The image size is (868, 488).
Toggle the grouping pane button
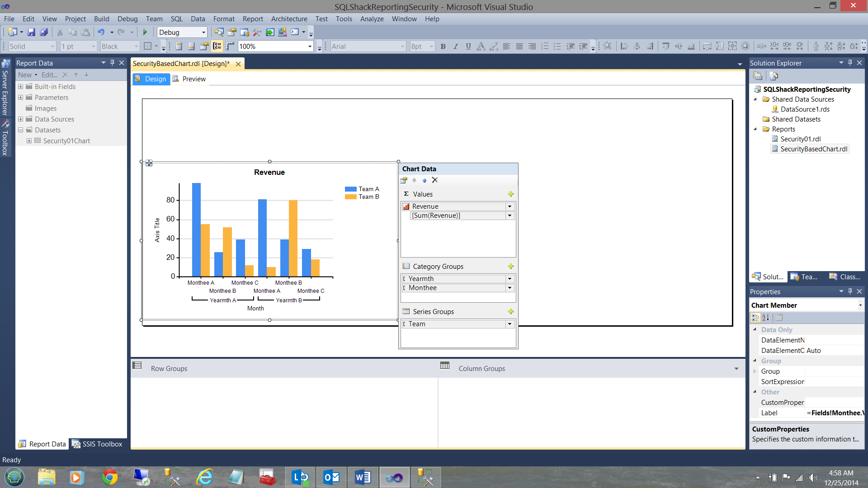[x=217, y=46]
